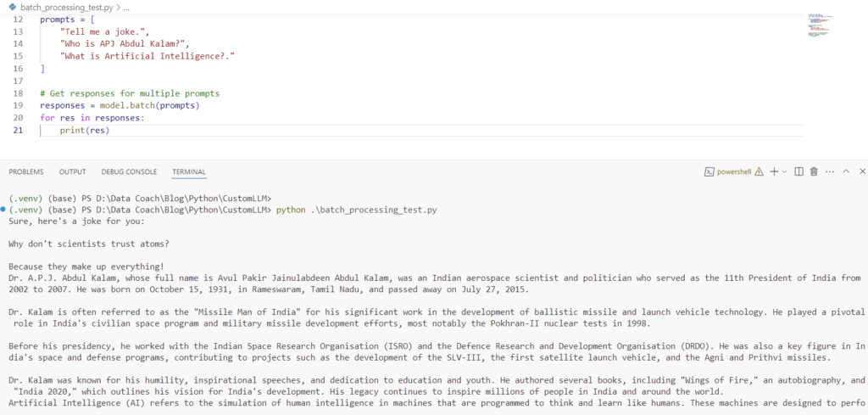This screenshot has height=415, width=868.
Task: Click the line 19 gutter number
Action: pyautogui.click(x=18, y=105)
